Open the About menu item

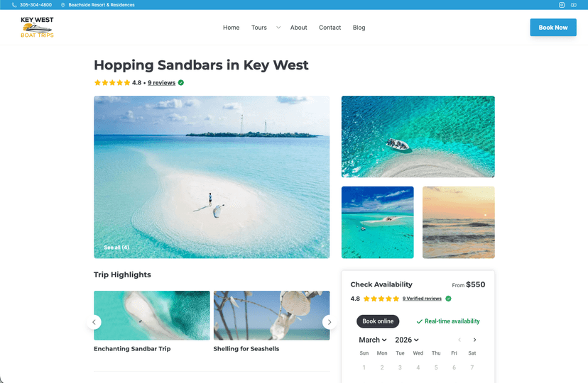pos(298,28)
